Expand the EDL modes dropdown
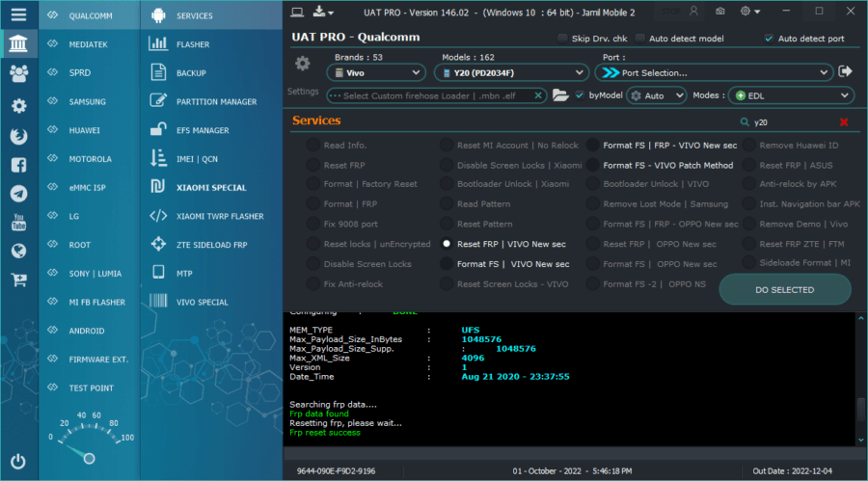The image size is (868, 481). click(791, 95)
